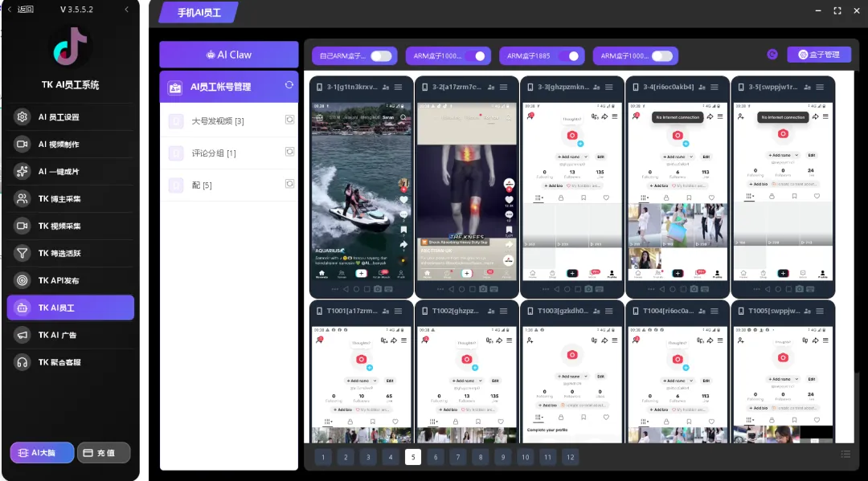The image size is (868, 481).
Task: Open hamburger menu of device T1003
Action: click(x=609, y=312)
